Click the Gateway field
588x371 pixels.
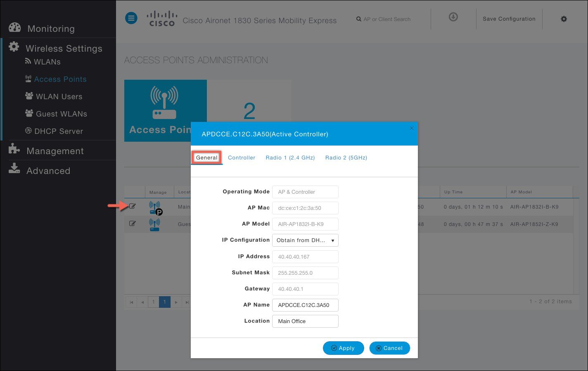coord(305,289)
